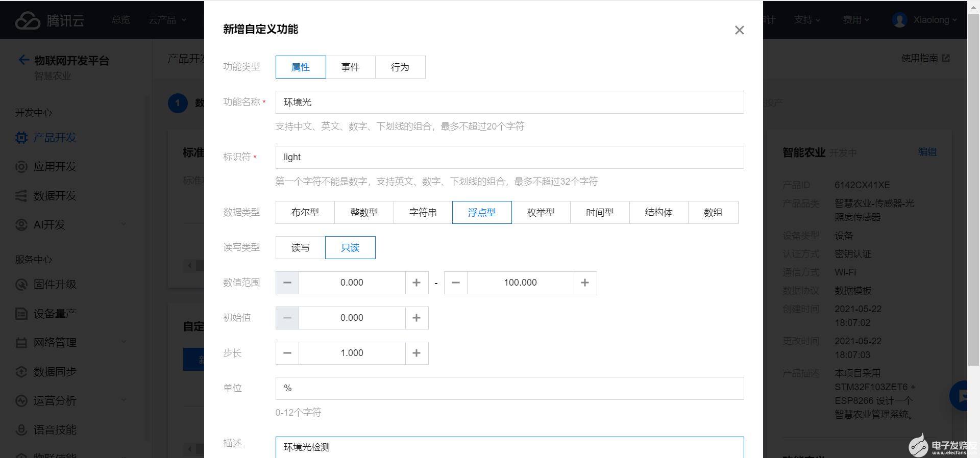Viewport: 980px width, 458px height.
Task: Decrease the maximum range value 100.000
Action: pos(456,283)
